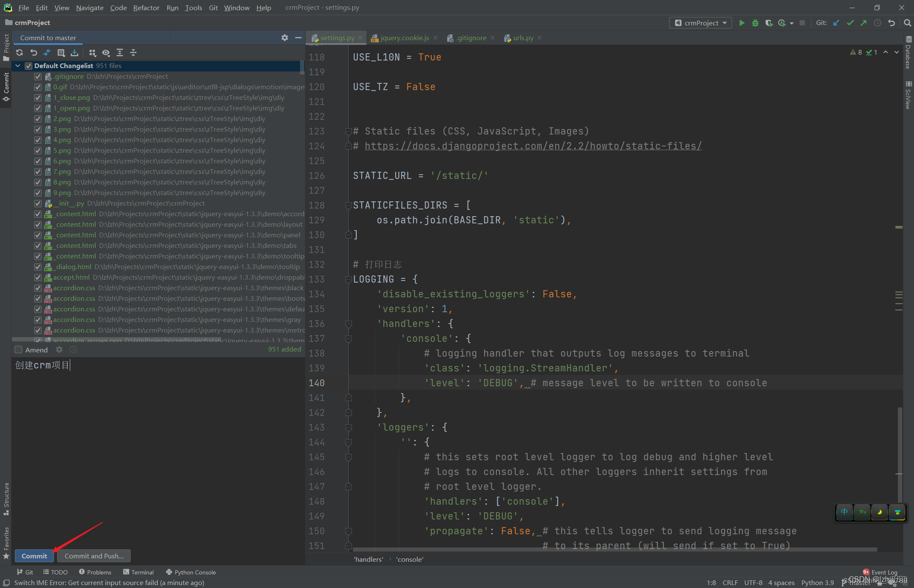Image resolution: width=914 pixels, height=588 pixels.
Task: Click the Git push arrow icon
Action: [863, 23]
